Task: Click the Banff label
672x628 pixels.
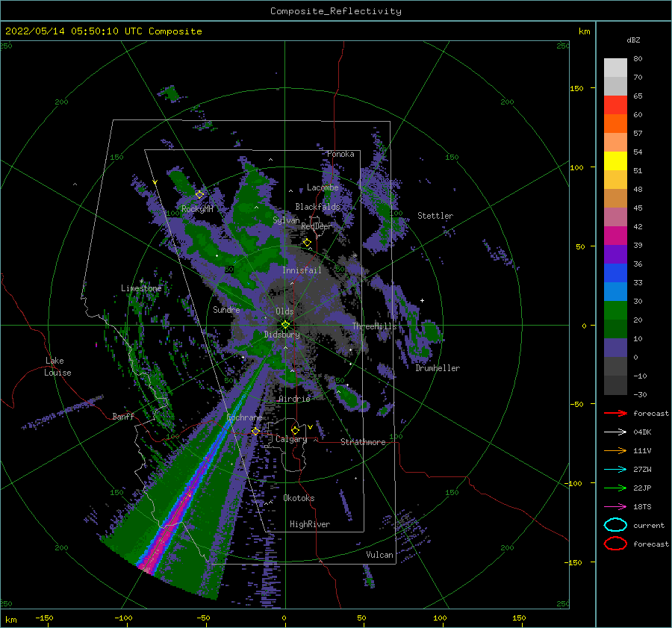Action: click(x=123, y=416)
